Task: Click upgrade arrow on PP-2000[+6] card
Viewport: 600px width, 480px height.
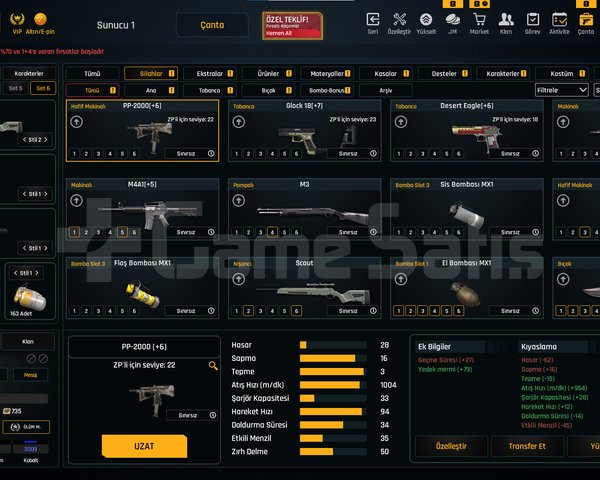Action: pos(77,122)
